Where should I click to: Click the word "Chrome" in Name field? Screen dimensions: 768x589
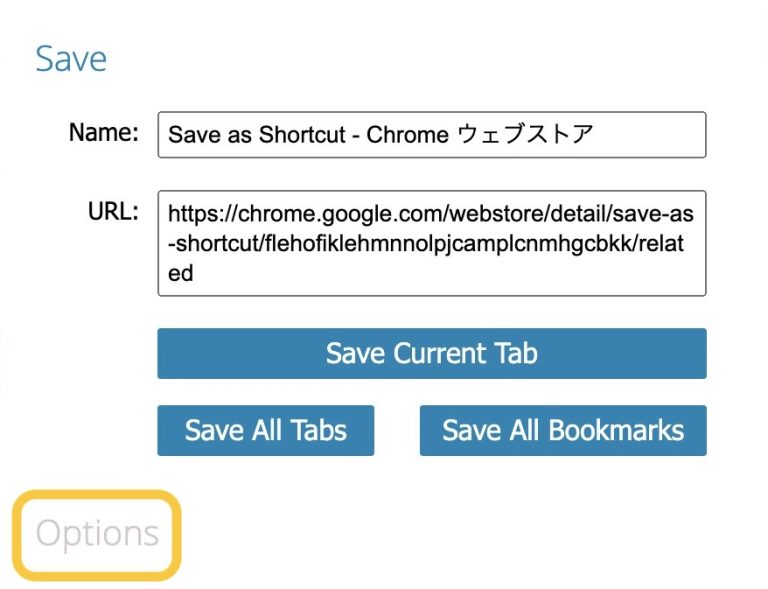pyautogui.click(x=407, y=135)
